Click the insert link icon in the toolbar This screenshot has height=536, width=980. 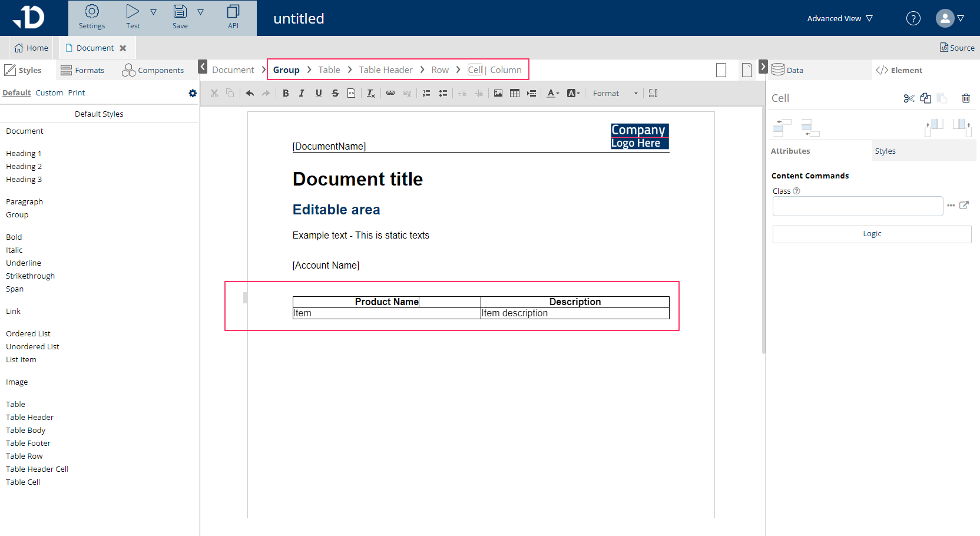tap(390, 93)
